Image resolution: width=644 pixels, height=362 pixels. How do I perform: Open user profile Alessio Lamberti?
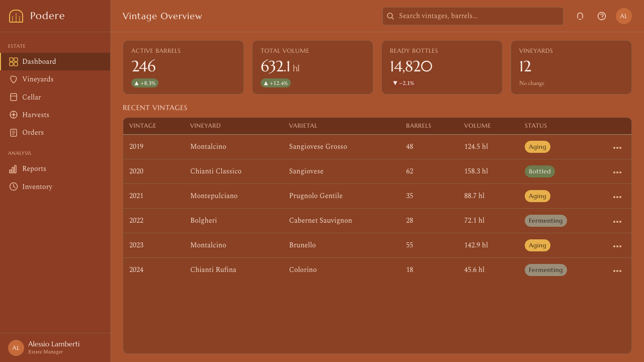click(55, 348)
